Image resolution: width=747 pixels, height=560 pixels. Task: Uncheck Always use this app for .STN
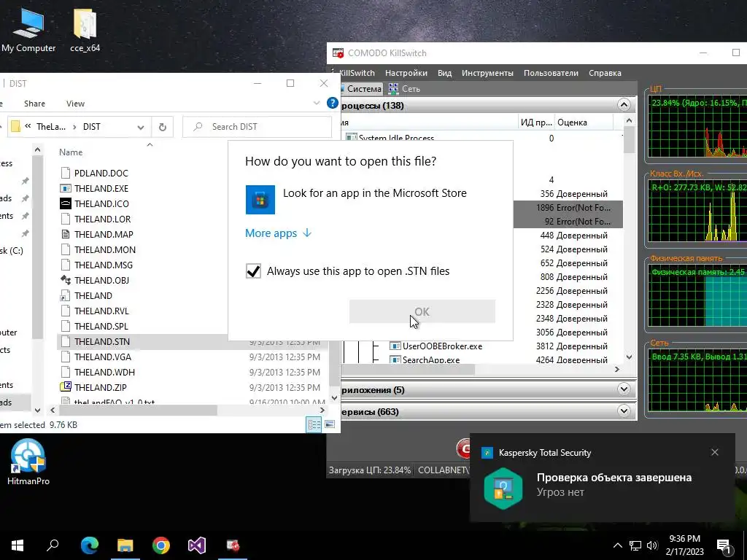tap(253, 271)
